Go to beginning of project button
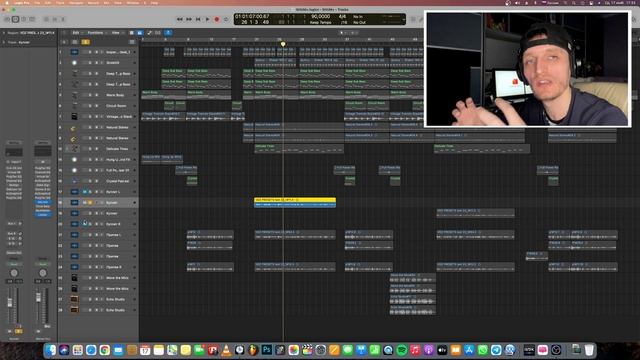Screen dimensions: 640x360 click(x=198, y=19)
